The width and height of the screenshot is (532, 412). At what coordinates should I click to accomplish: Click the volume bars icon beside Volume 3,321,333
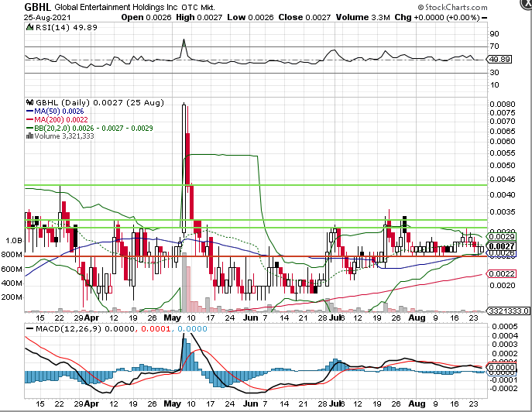tap(30, 136)
